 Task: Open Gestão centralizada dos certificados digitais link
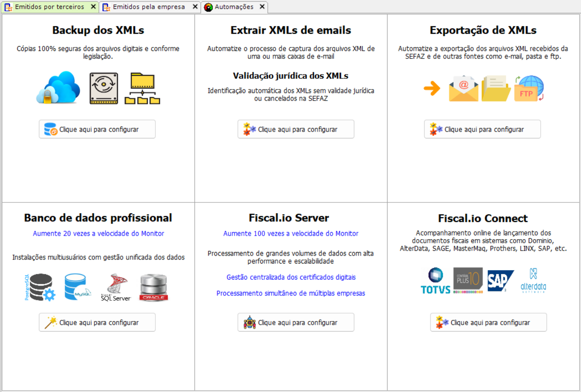click(x=291, y=277)
